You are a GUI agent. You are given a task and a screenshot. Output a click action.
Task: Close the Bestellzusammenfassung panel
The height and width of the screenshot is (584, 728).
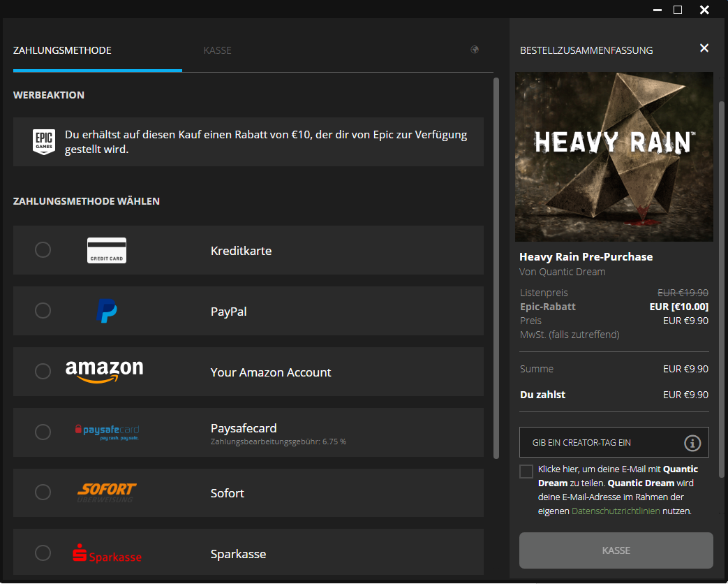coord(704,48)
